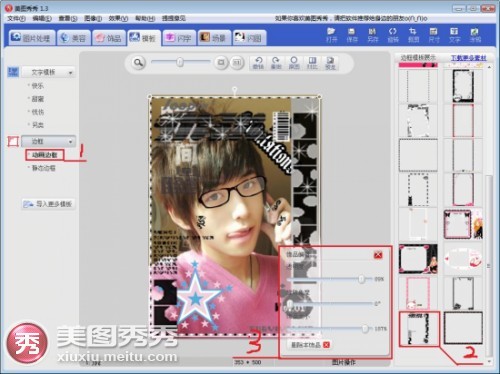Select the 裁剪 (crop) tool icon
The image size is (500, 374).
click(413, 35)
